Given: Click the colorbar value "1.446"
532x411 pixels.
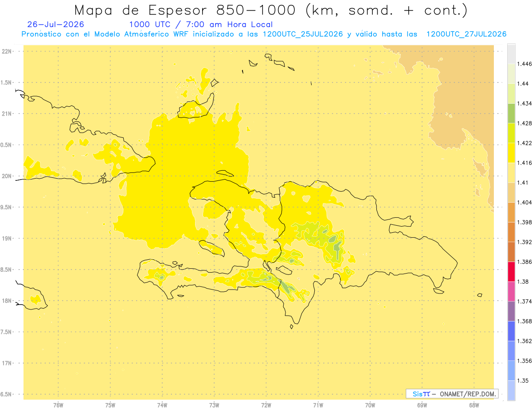Looking at the screenshot, I should point(525,64).
